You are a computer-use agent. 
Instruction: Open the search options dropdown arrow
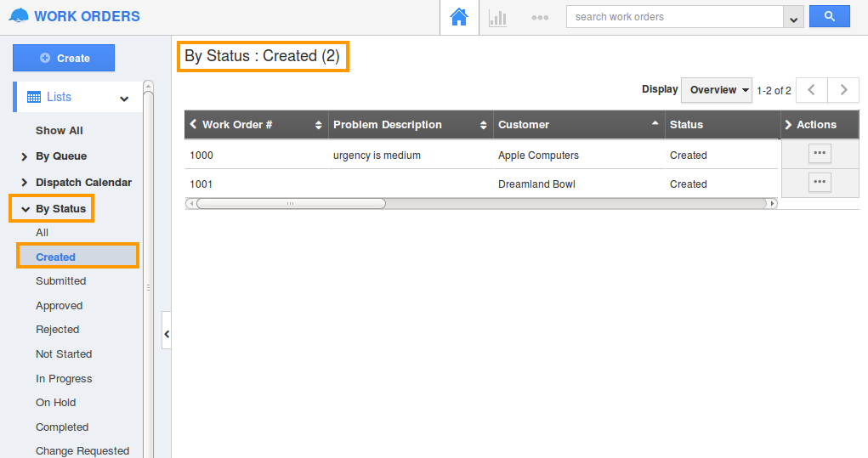pyautogui.click(x=793, y=17)
